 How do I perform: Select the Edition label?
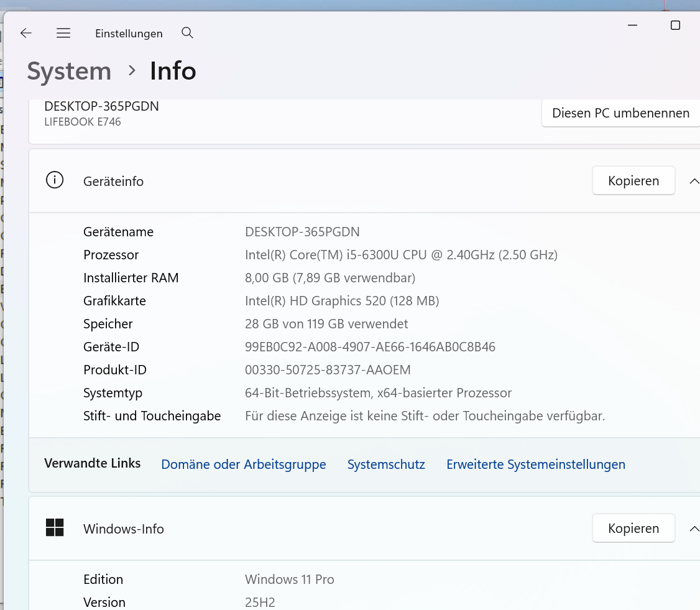103,579
